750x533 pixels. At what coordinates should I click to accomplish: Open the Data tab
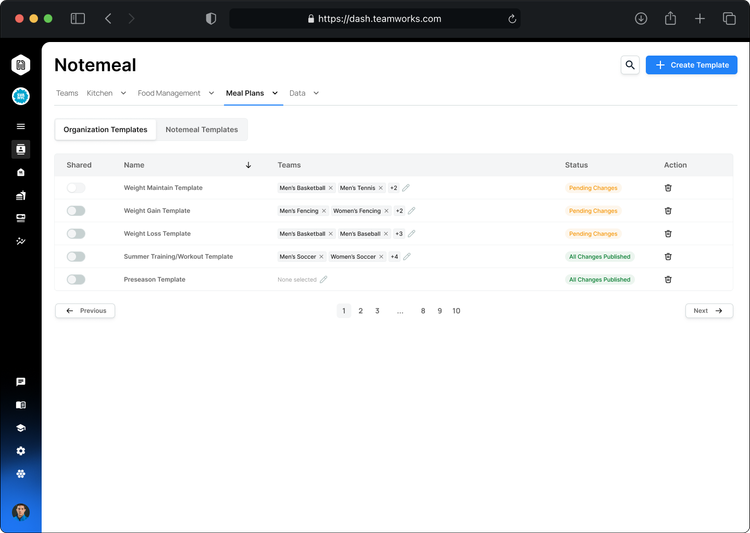coord(297,93)
